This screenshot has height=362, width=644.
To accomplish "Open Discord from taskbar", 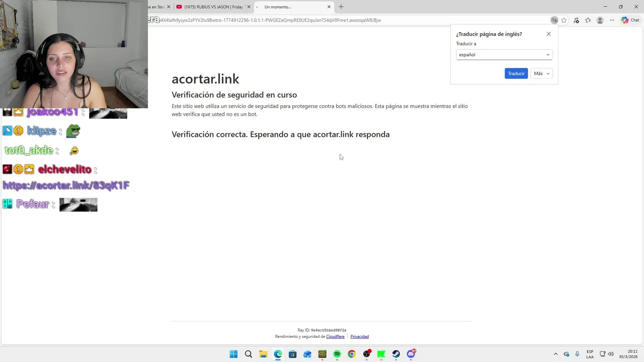I will 411,354.
